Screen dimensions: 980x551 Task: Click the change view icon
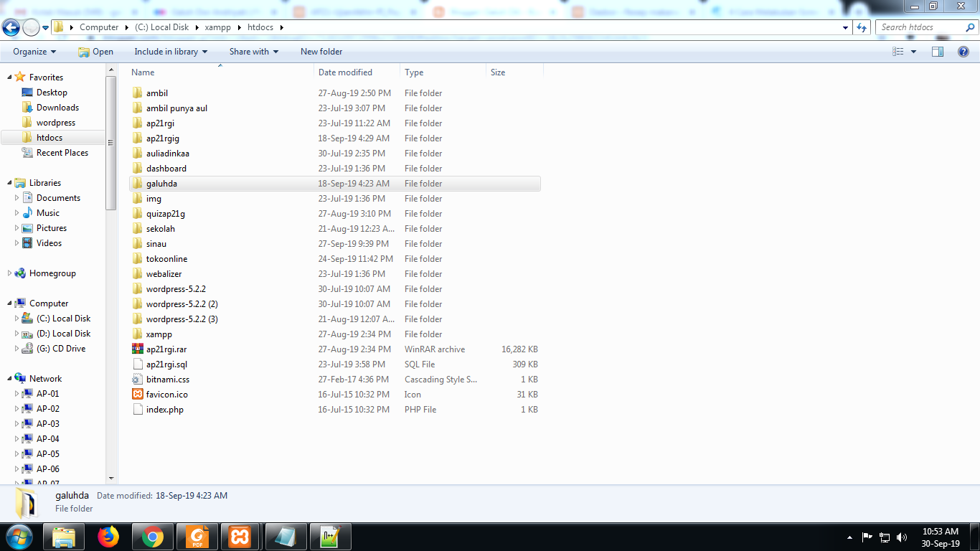click(x=898, y=52)
